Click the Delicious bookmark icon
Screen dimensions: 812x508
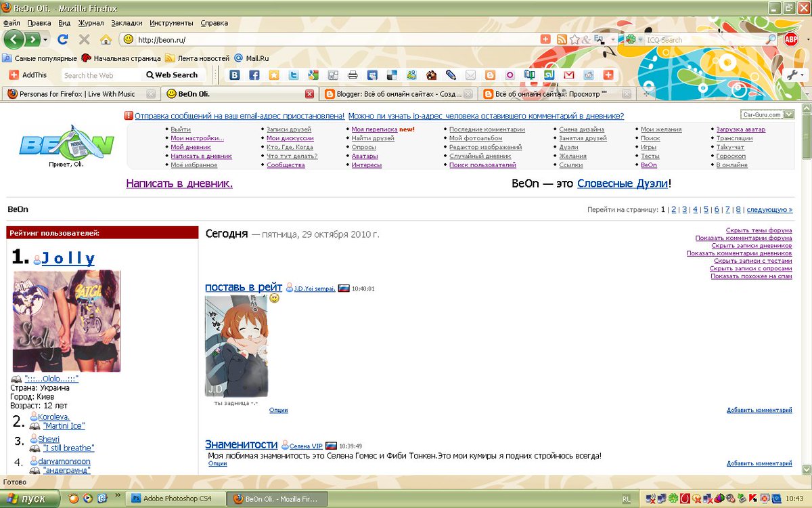pyautogui.click(x=392, y=75)
